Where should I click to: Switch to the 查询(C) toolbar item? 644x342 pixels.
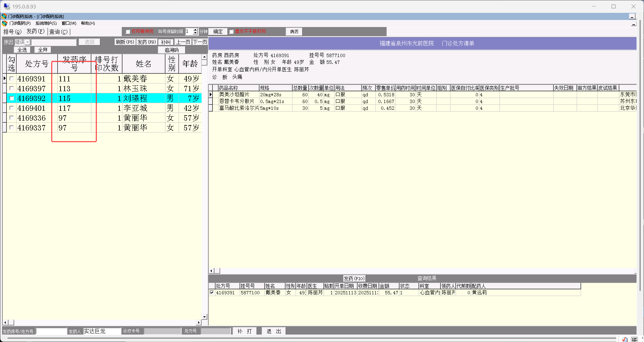coord(59,32)
